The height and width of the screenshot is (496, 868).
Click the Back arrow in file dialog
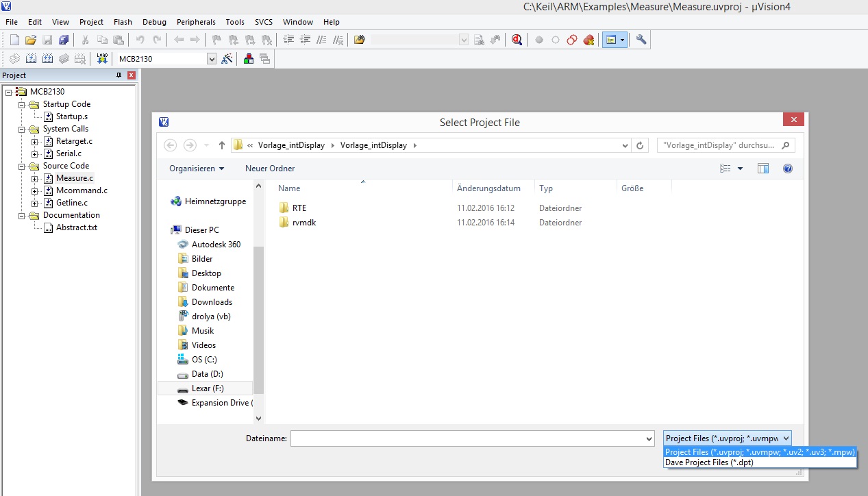171,145
